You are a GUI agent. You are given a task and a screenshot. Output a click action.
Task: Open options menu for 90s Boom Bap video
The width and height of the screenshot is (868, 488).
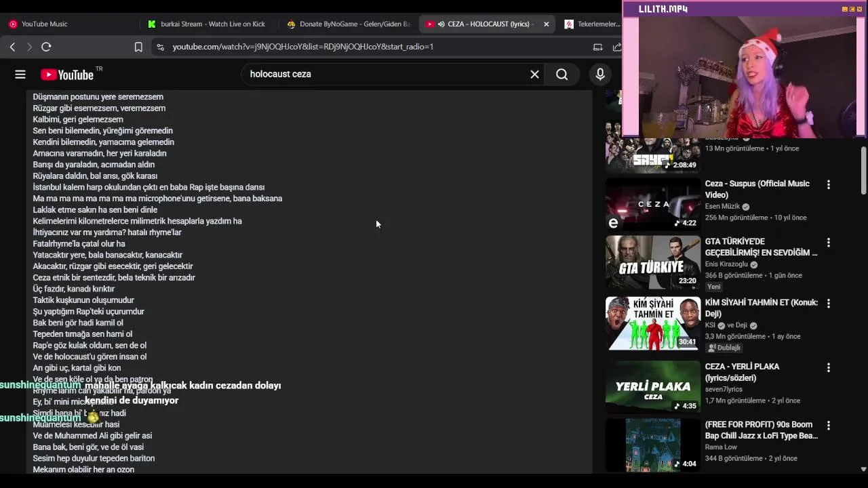[x=828, y=425]
